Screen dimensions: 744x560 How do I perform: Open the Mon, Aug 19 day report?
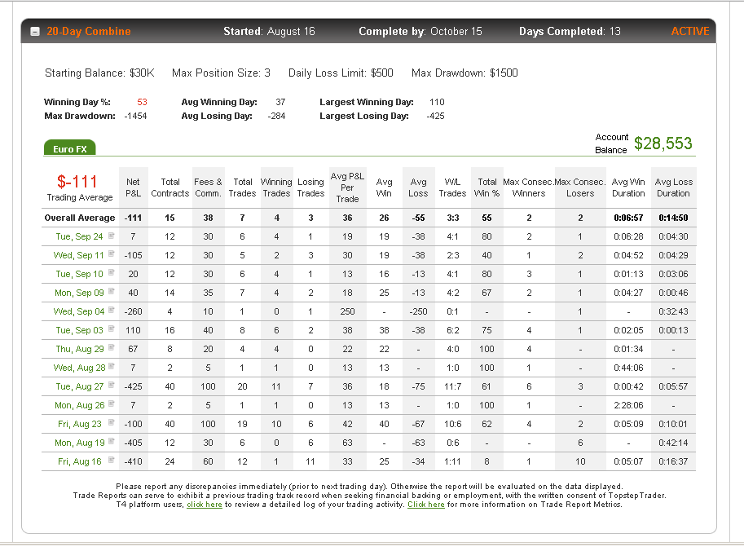79,443
